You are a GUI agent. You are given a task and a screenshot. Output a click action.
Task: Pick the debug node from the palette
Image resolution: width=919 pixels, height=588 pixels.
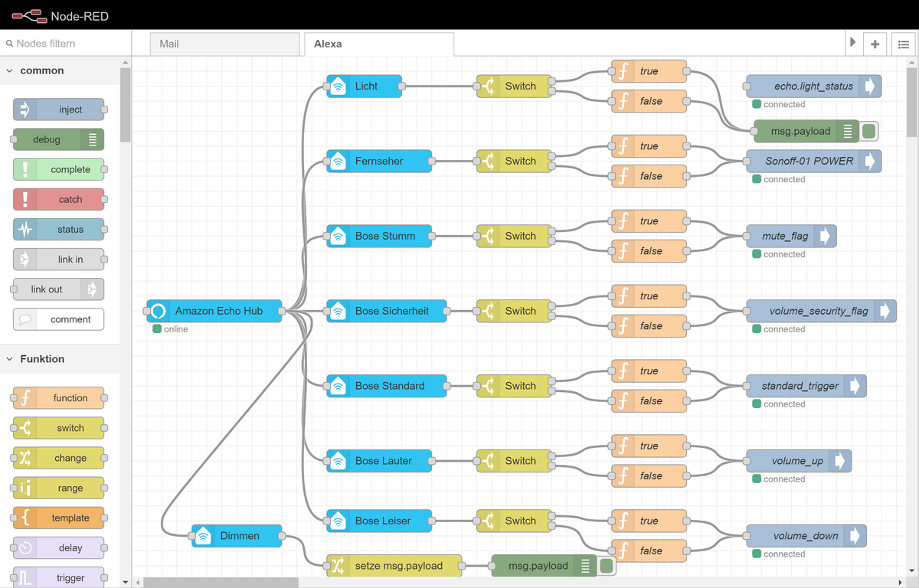(x=59, y=139)
